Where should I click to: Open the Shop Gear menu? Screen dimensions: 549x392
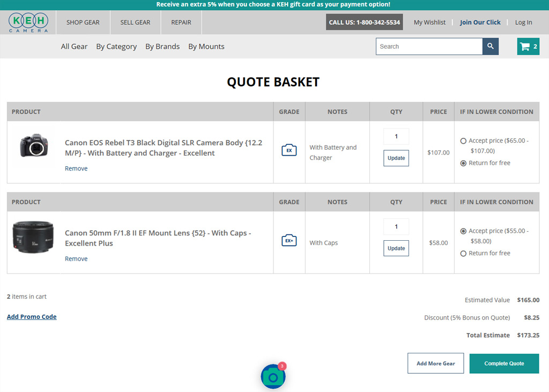(x=83, y=23)
